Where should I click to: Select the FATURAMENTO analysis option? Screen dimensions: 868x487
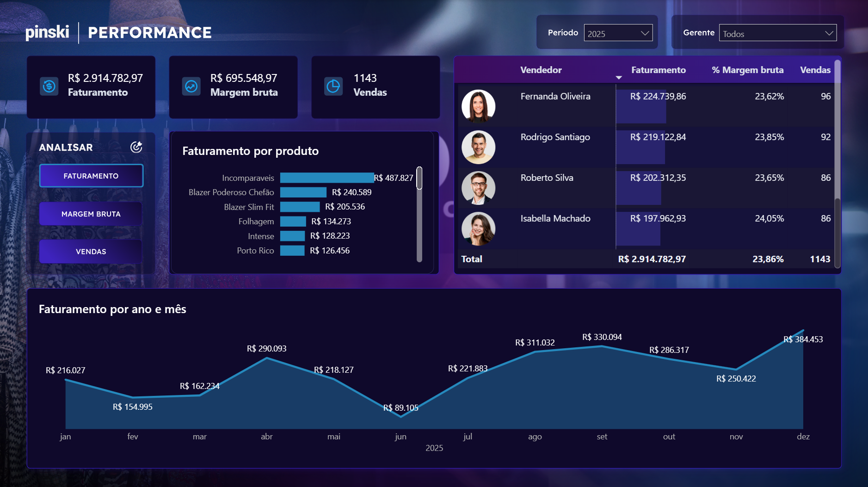pyautogui.click(x=91, y=176)
